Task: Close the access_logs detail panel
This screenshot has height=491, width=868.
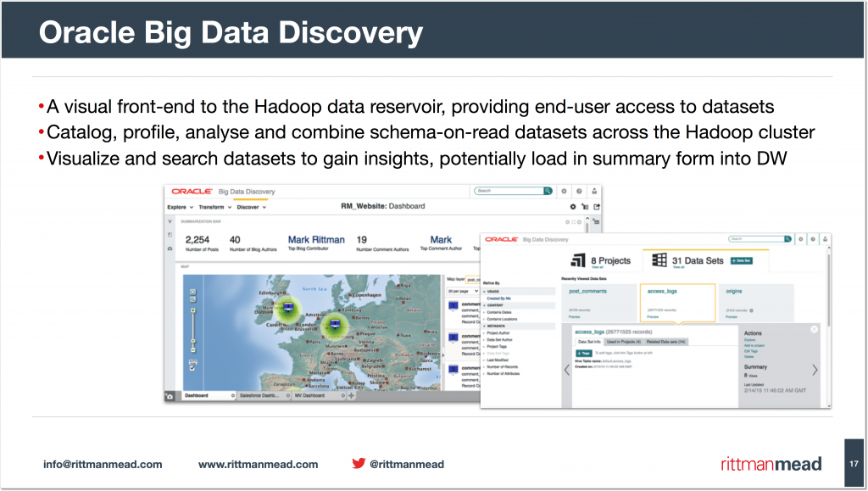Action: pyautogui.click(x=815, y=329)
